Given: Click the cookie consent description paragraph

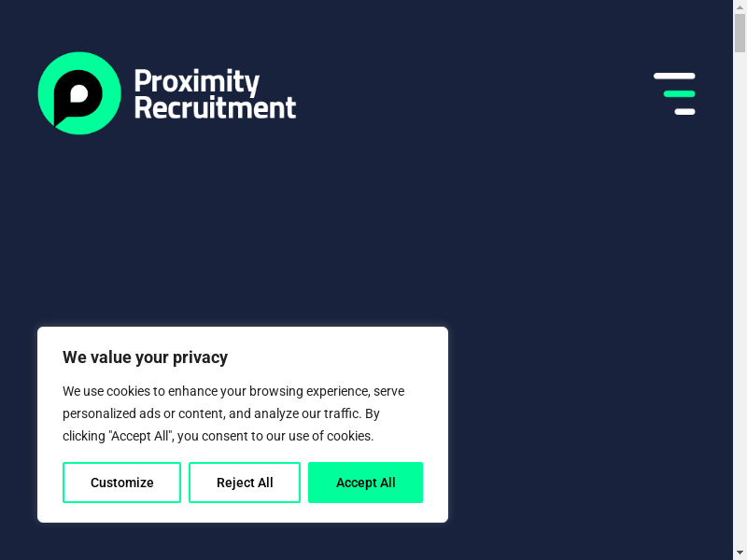Looking at the screenshot, I should point(233,413).
